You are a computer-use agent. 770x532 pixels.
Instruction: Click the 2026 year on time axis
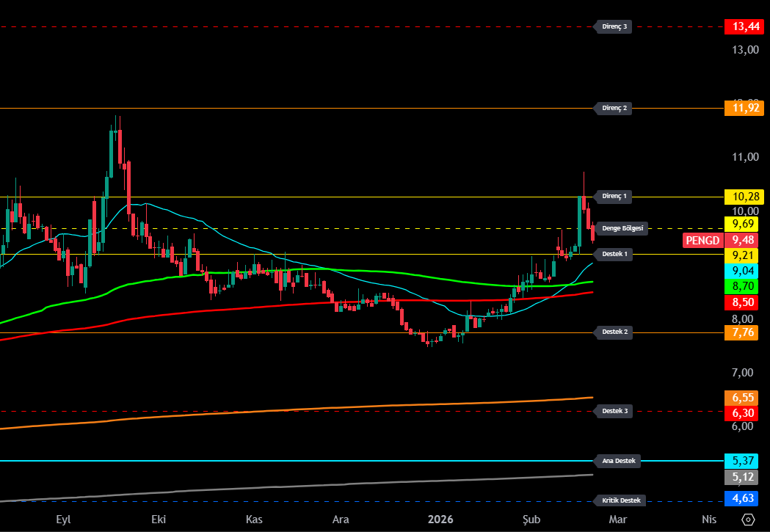[440, 520]
